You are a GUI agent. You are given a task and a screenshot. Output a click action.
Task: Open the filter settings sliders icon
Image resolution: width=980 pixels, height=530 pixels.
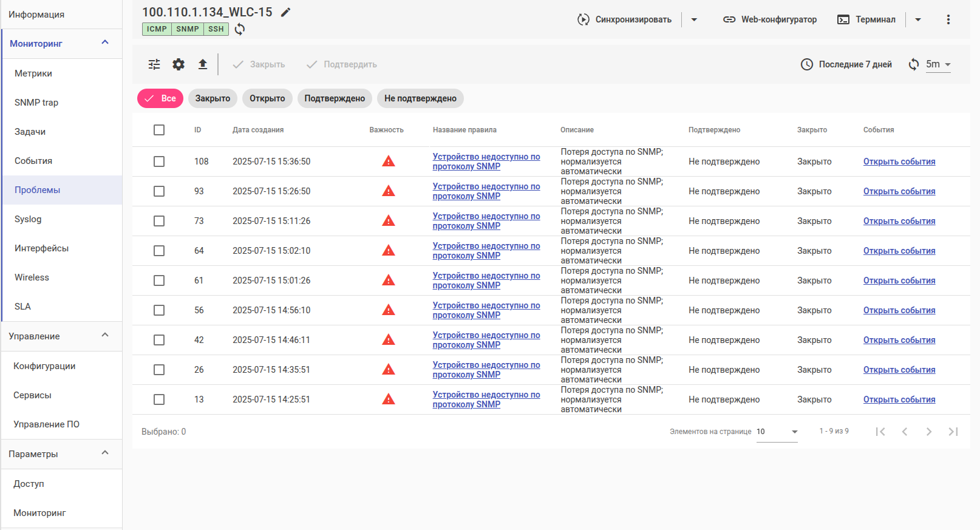tap(154, 64)
